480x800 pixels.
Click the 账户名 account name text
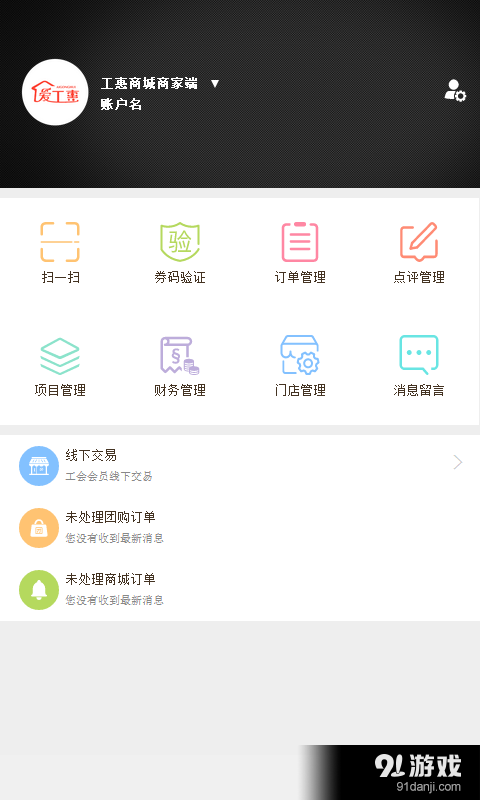point(121,105)
